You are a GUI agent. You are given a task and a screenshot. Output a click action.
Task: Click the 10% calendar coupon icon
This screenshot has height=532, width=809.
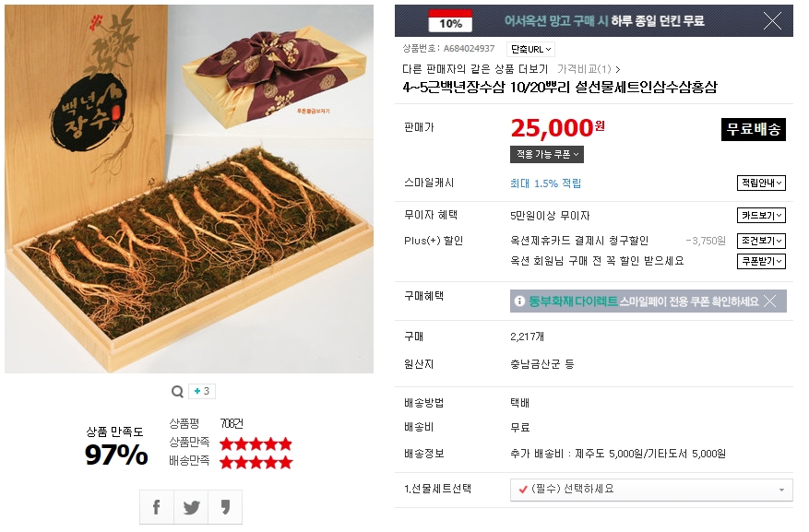[x=451, y=21]
